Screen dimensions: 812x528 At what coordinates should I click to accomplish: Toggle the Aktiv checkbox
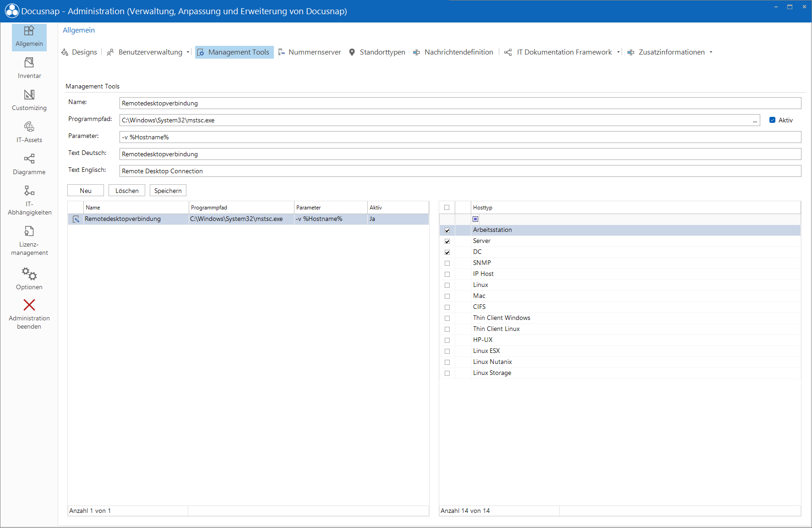coord(772,120)
